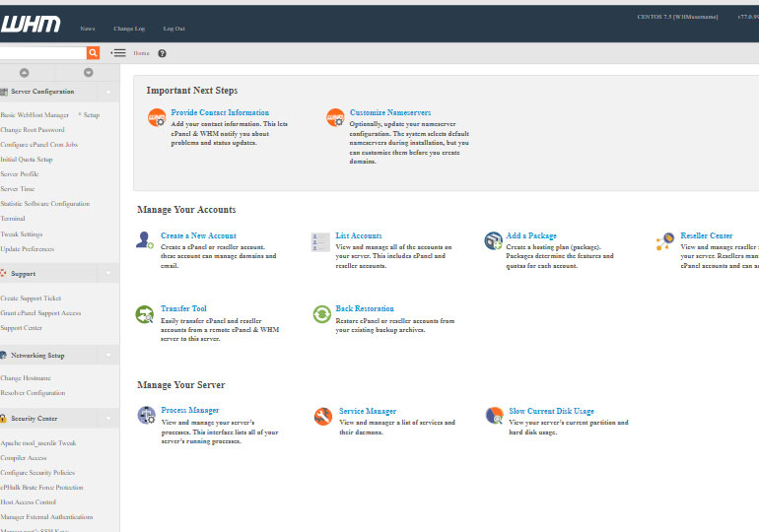Open Support Center sidebar item
The width and height of the screenshot is (759, 532).
coord(22,328)
